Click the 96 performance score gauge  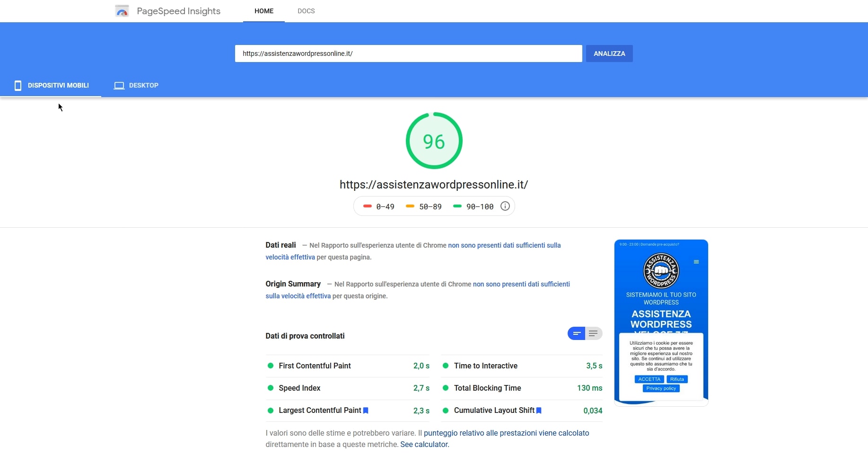click(x=434, y=141)
